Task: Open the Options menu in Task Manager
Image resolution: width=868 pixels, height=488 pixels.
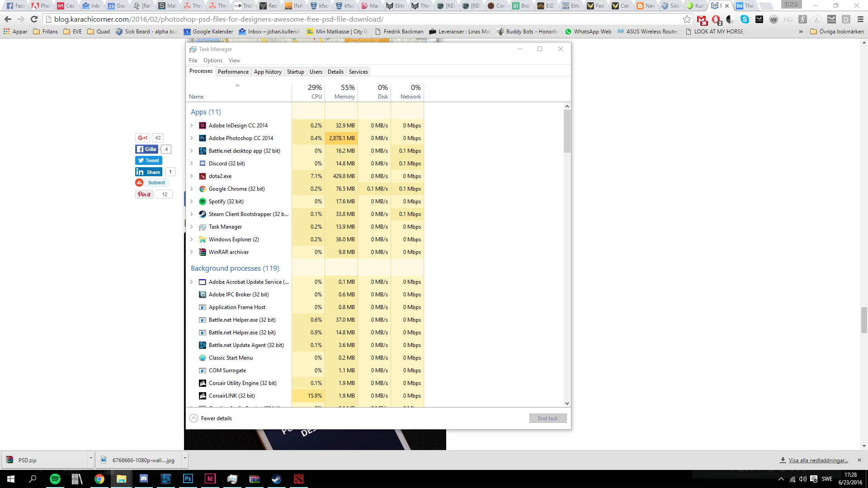Action: 213,61
